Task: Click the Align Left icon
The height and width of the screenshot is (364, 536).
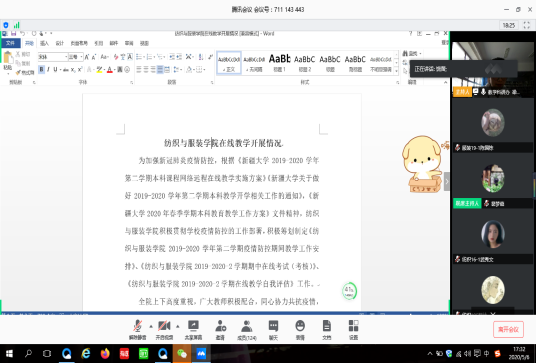Action: (139, 69)
